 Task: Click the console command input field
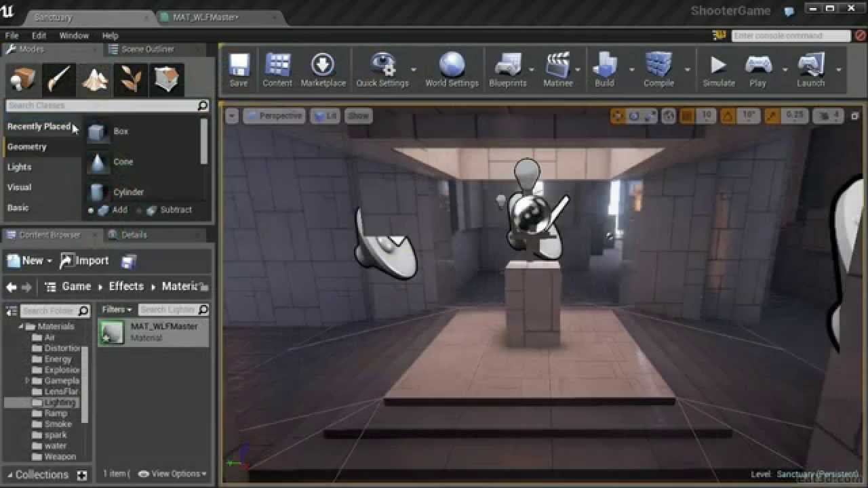[791, 36]
